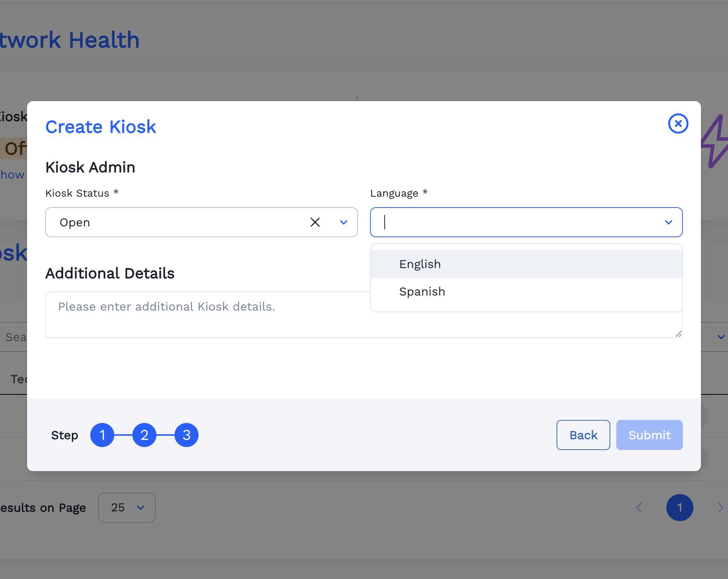
Task: Select step 3 circle
Action: tap(187, 435)
